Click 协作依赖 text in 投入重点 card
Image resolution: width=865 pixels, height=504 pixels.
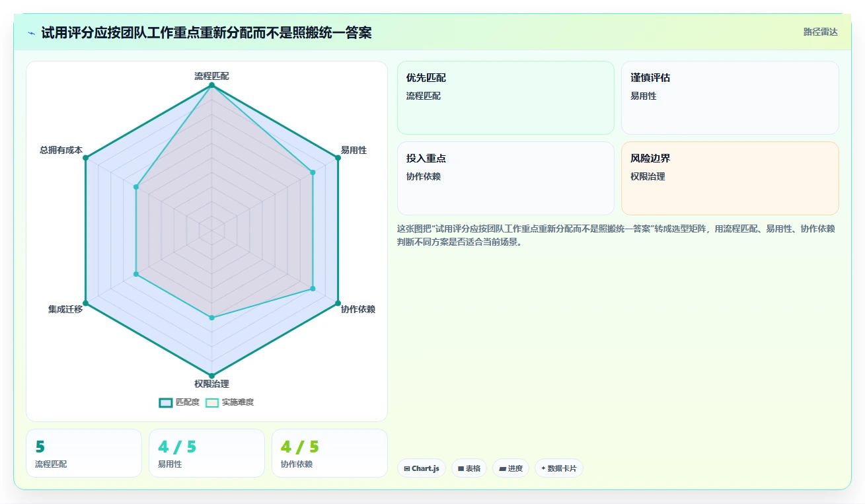pos(424,176)
